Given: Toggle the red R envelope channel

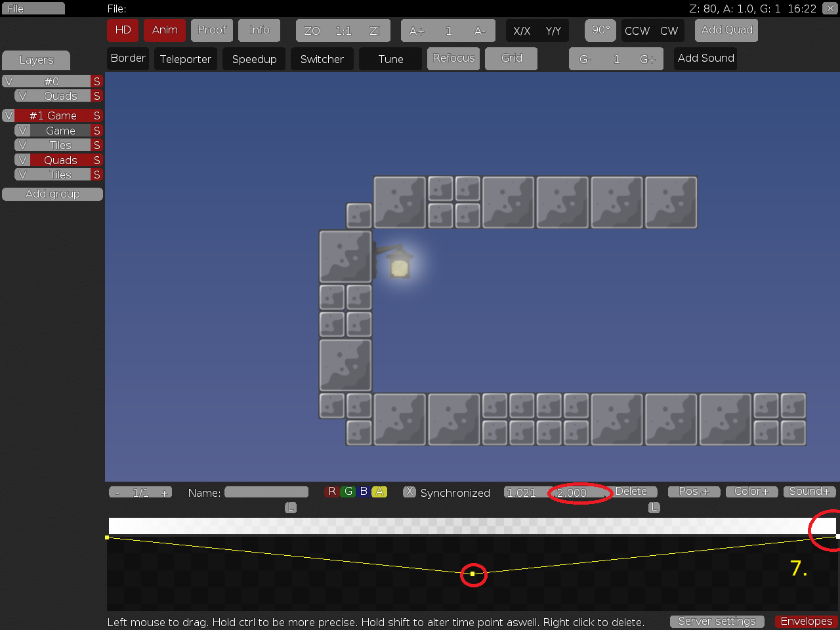Looking at the screenshot, I should point(332,492).
